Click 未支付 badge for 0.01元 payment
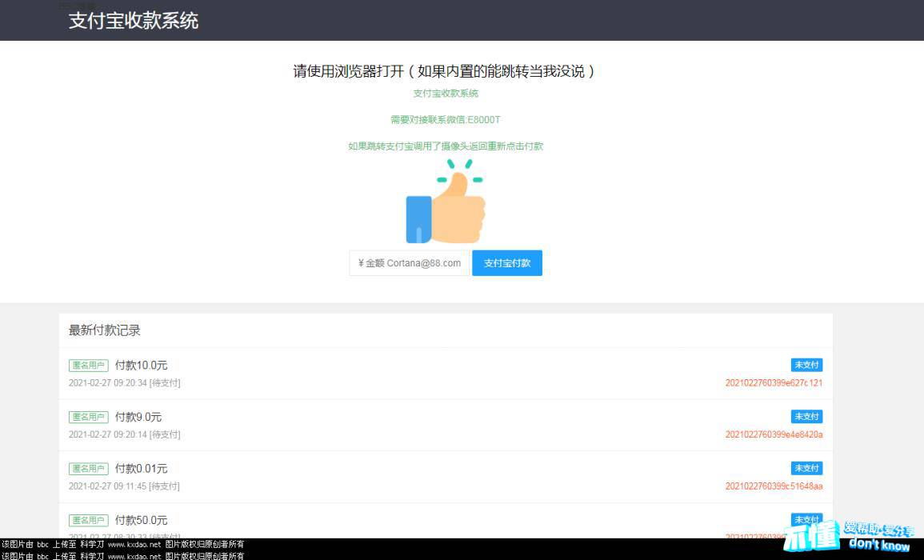 (806, 468)
